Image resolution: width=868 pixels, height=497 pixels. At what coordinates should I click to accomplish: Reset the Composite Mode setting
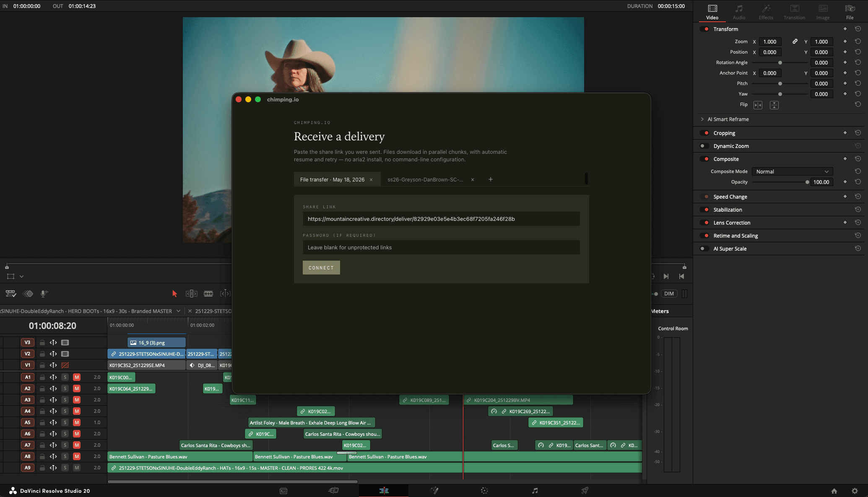coord(858,171)
